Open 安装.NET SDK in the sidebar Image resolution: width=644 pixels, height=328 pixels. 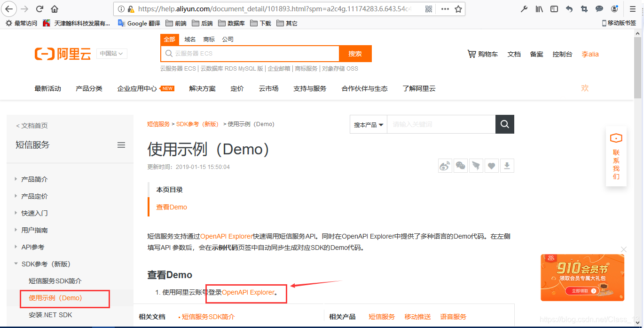(50, 315)
